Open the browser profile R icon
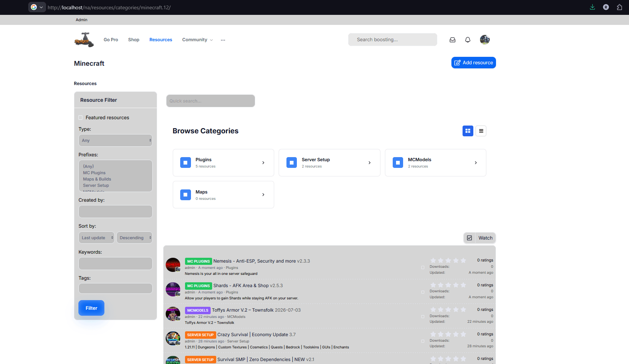The image size is (629, 364). coord(606,7)
